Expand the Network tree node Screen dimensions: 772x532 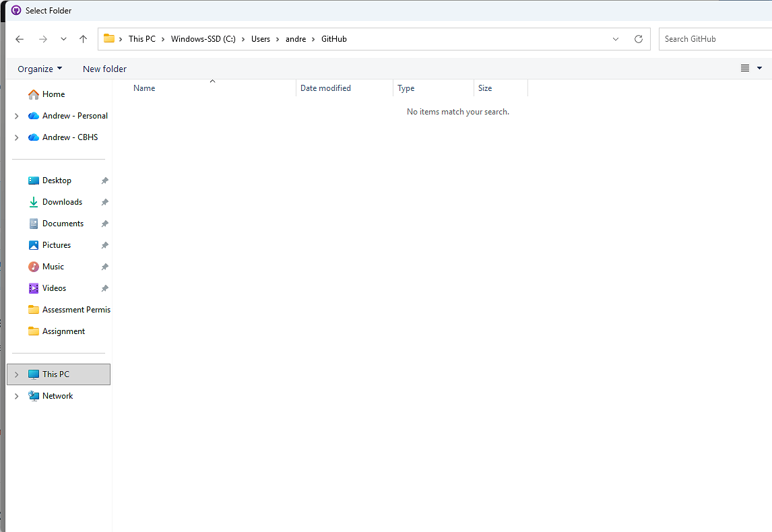pos(15,395)
